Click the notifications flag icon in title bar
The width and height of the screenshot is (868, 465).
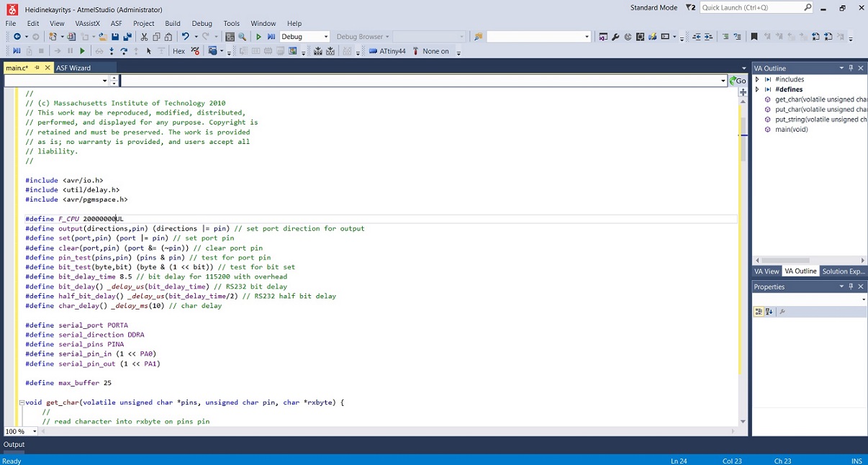(690, 8)
